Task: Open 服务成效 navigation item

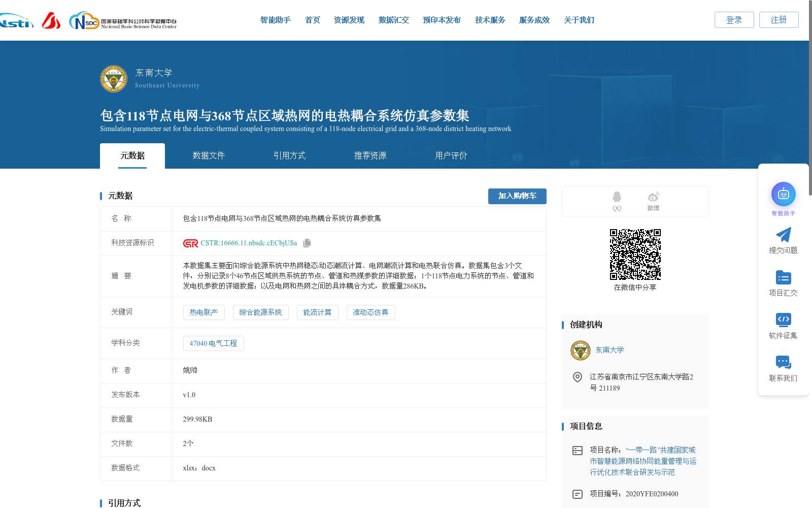Action: click(x=534, y=20)
